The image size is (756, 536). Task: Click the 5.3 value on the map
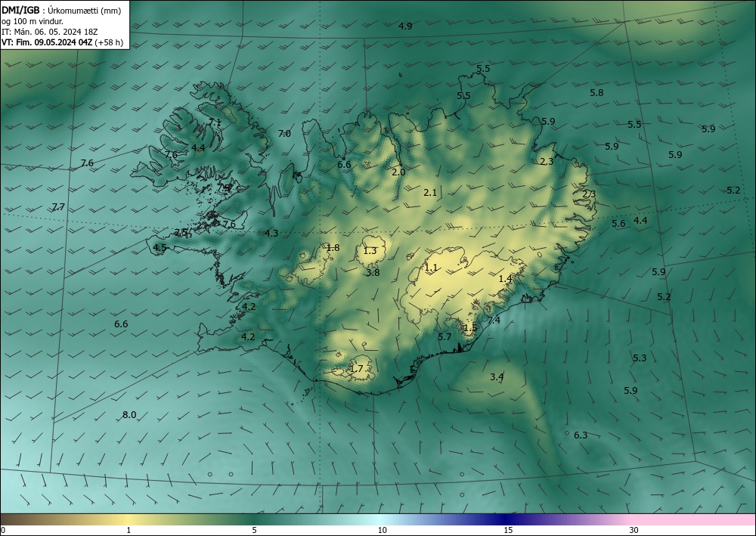click(x=640, y=358)
